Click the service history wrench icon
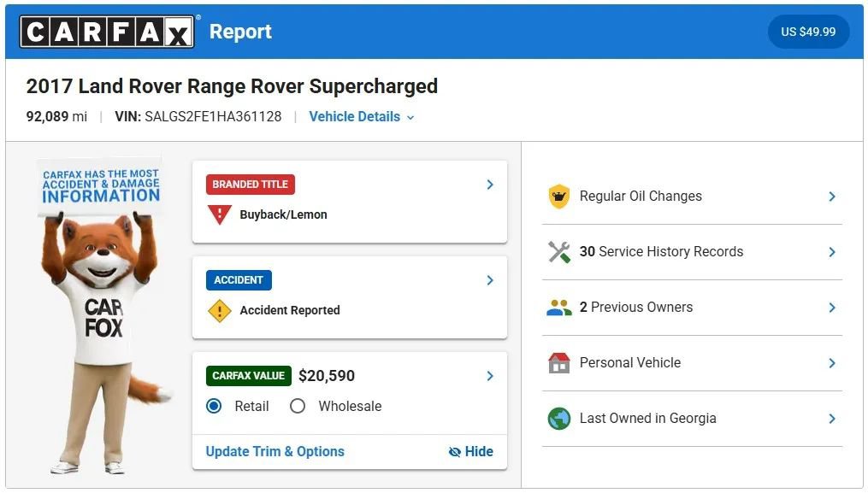Screen dimensions: 868x493 (x=559, y=252)
